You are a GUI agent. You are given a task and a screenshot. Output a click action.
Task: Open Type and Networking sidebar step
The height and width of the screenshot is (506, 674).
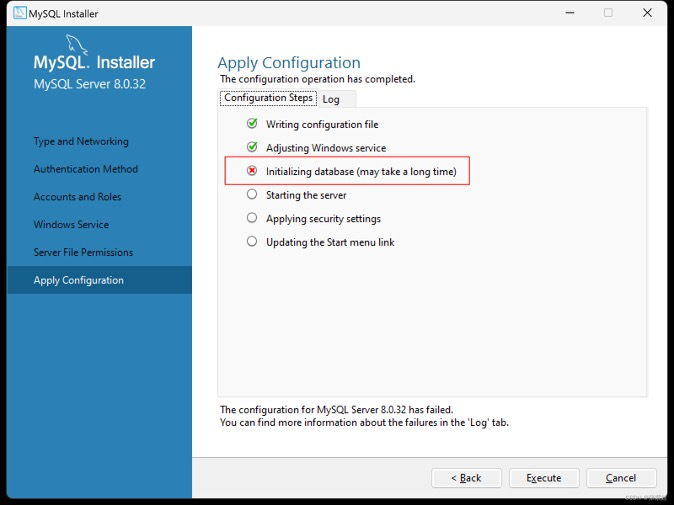click(81, 142)
